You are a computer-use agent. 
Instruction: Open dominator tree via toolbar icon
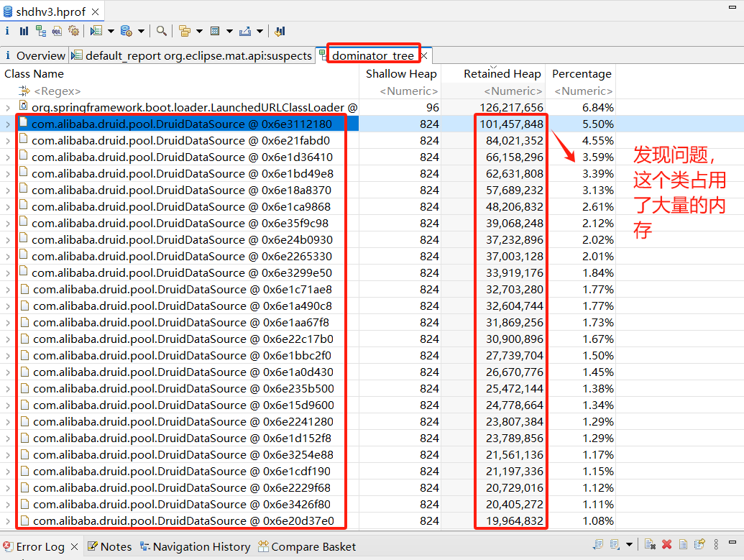coord(41,32)
